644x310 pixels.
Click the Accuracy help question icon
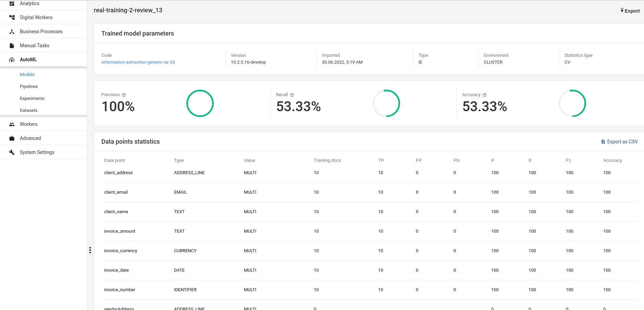[485, 95]
